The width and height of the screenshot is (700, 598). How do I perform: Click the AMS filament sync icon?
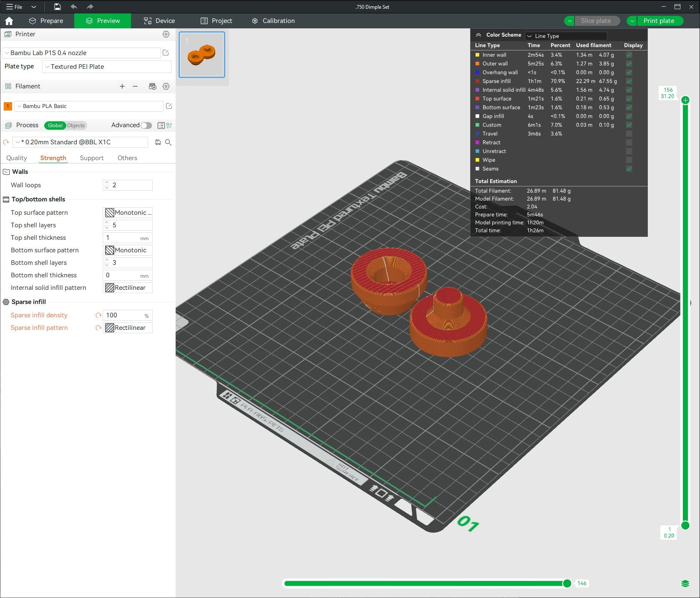(153, 86)
